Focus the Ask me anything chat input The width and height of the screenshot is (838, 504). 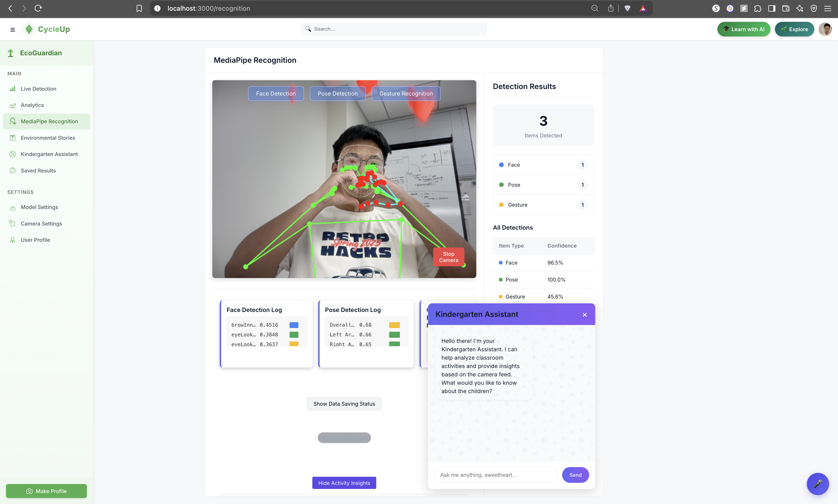495,475
